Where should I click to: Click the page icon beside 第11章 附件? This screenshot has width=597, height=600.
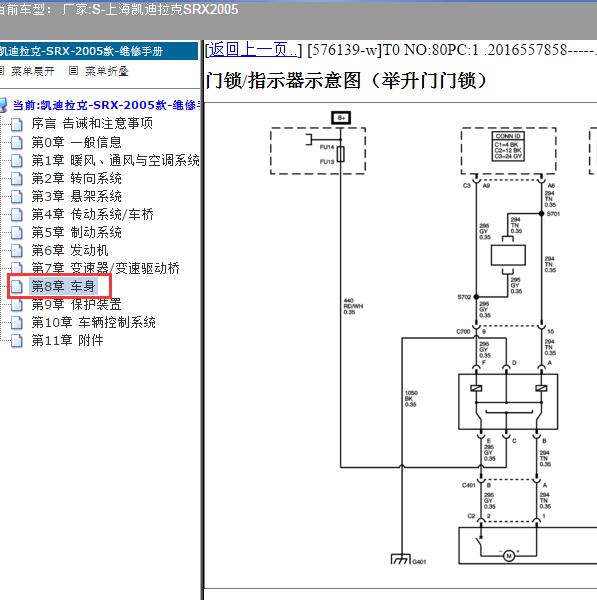[16, 341]
